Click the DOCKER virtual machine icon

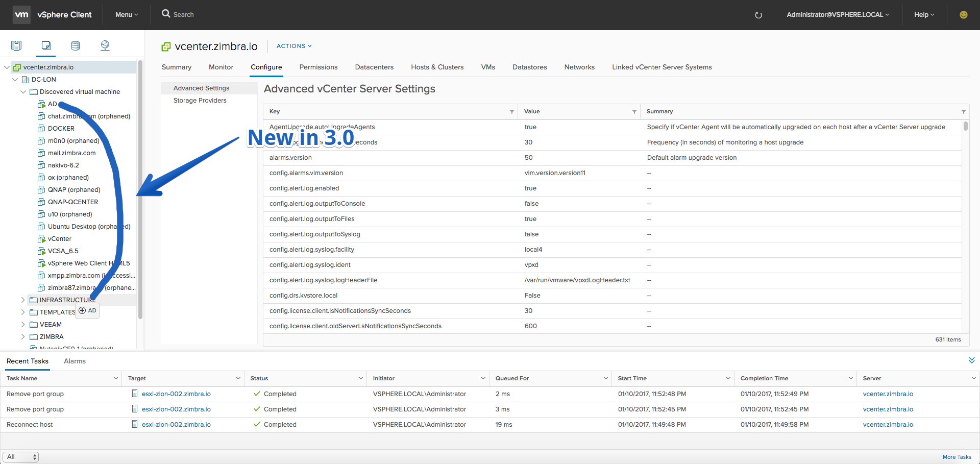pos(41,128)
